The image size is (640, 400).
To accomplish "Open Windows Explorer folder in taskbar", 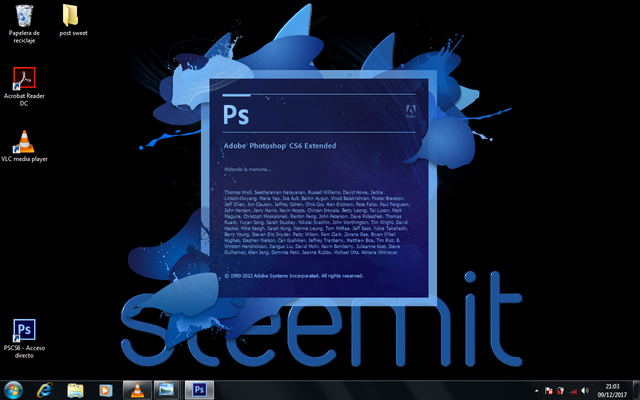I will [75, 391].
